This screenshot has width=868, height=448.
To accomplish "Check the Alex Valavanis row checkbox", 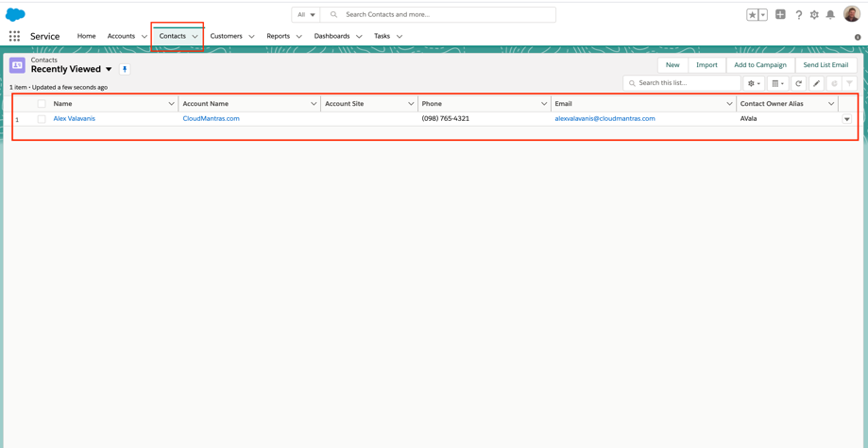I will [42, 119].
